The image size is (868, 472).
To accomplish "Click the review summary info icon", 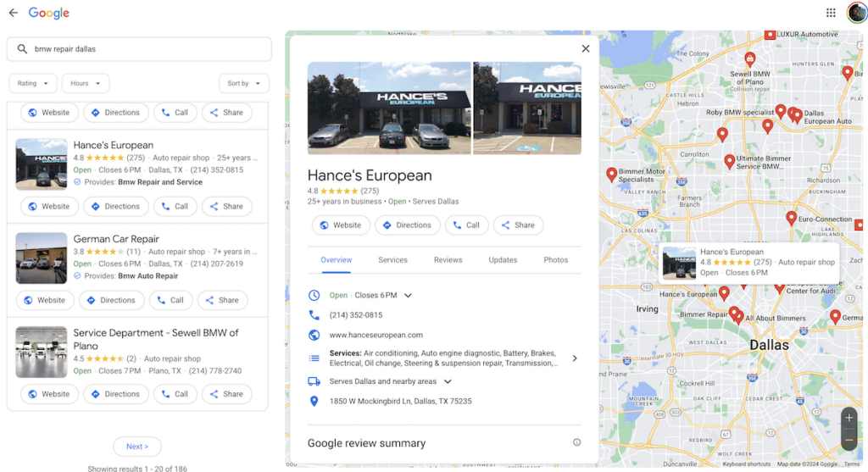I will (x=576, y=442).
